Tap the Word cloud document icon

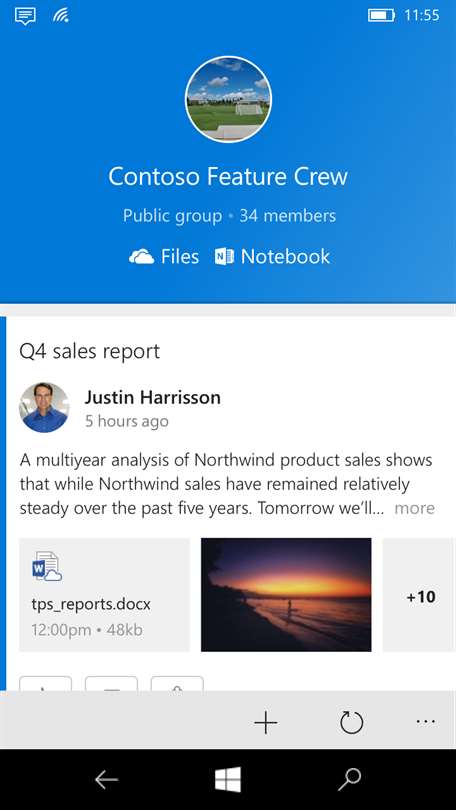47,567
